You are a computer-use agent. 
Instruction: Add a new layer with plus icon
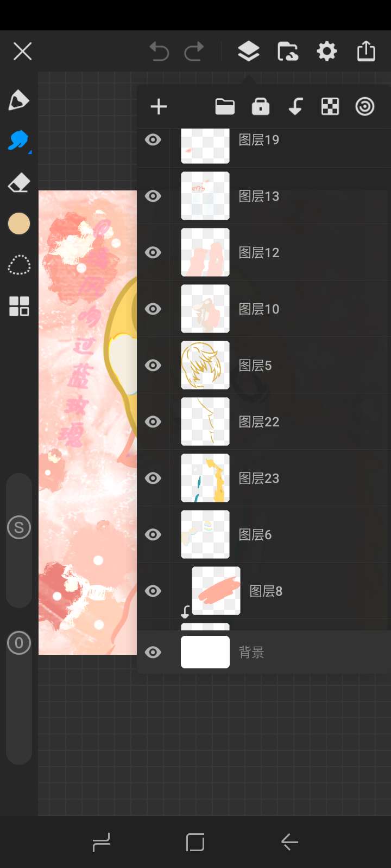pyautogui.click(x=159, y=107)
